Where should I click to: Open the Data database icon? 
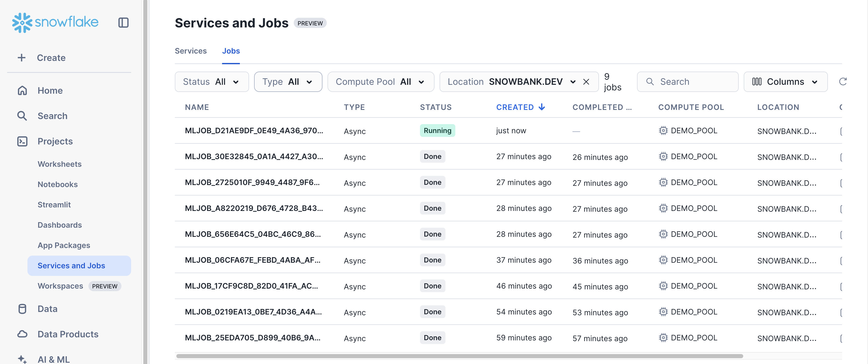click(x=22, y=309)
